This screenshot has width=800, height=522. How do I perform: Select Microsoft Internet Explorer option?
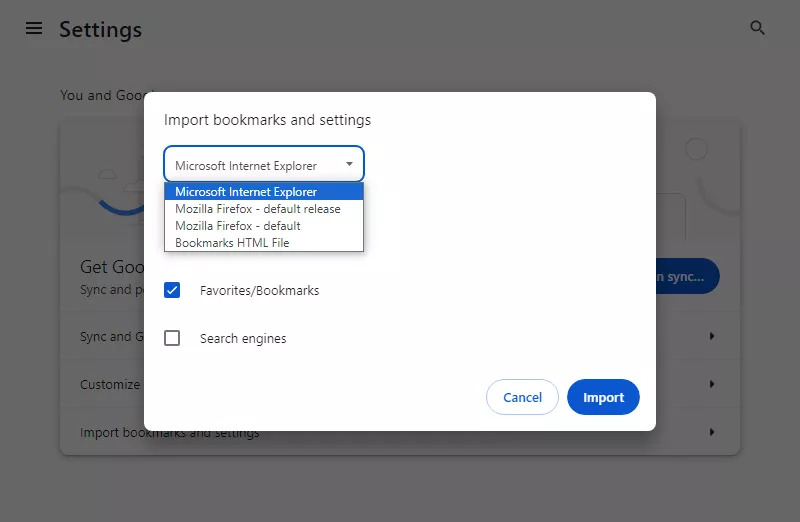point(264,192)
